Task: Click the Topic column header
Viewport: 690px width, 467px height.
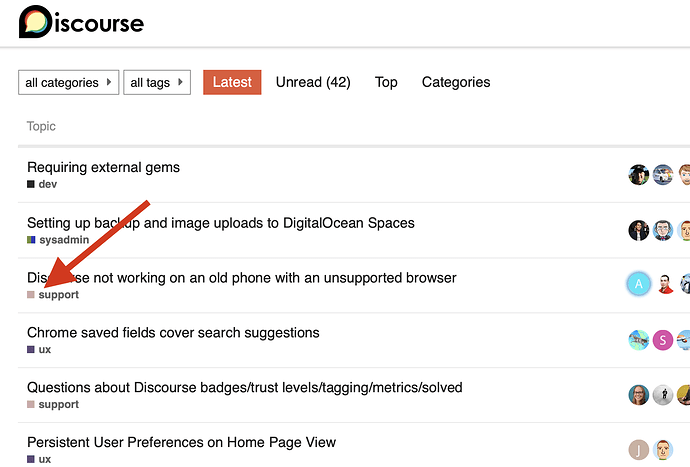Action: click(x=41, y=126)
